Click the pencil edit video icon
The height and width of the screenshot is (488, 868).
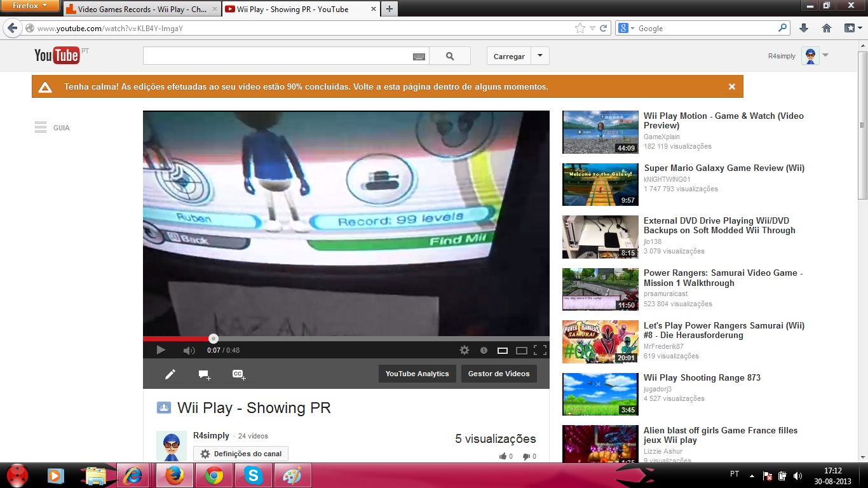click(170, 374)
